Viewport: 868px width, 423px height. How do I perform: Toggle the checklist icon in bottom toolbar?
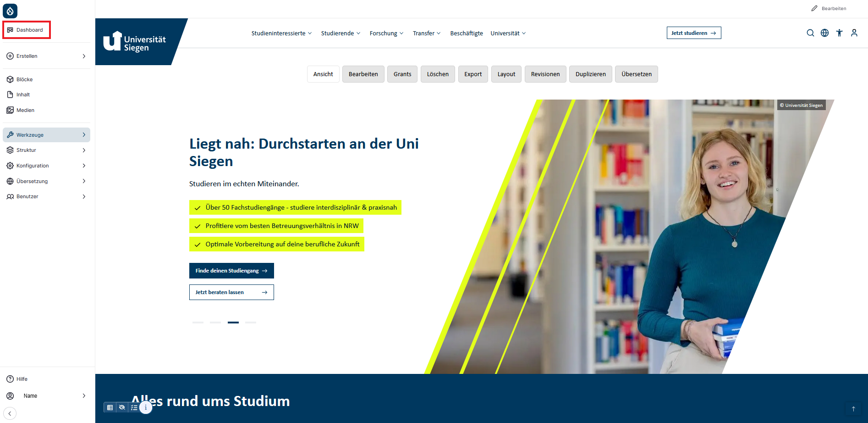point(134,407)
